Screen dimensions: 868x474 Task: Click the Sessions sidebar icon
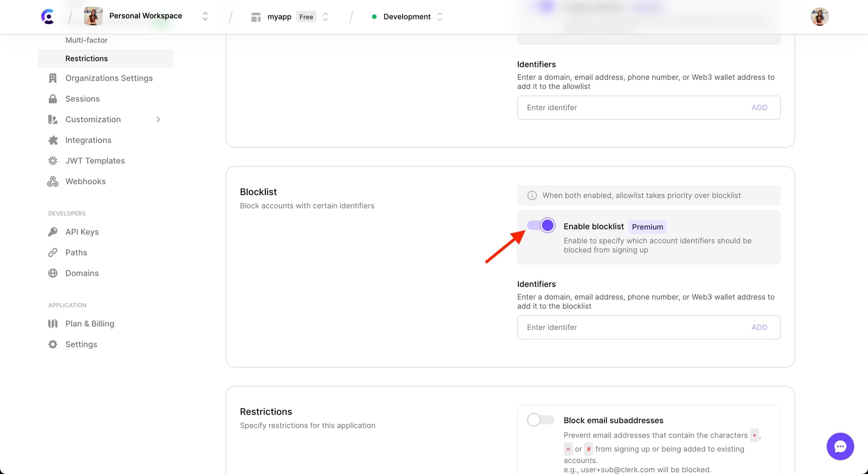pos(53,99)
